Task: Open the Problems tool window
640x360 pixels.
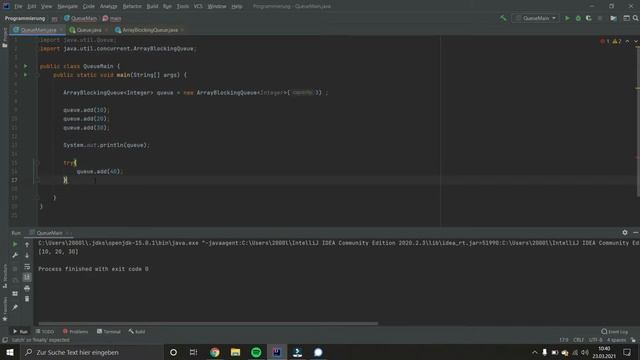Action: click(76, 331)
